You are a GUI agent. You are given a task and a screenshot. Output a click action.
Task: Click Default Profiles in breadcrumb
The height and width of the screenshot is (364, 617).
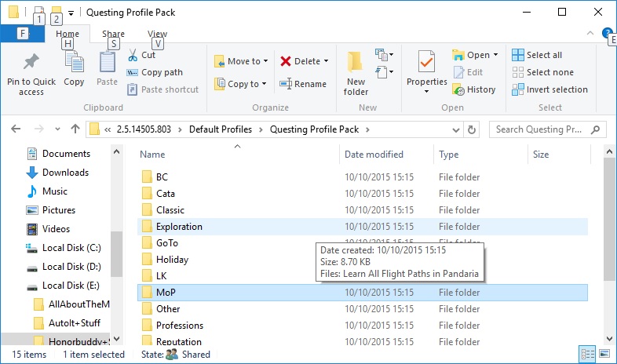point(221,129)
